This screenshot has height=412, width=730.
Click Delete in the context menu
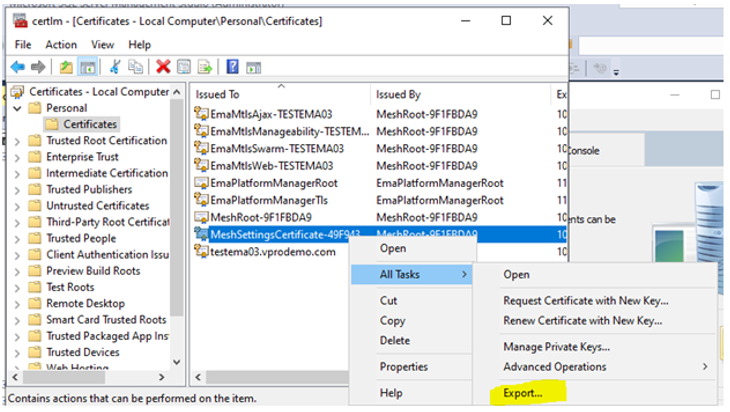pyautogui.click(x=395, y=341)
